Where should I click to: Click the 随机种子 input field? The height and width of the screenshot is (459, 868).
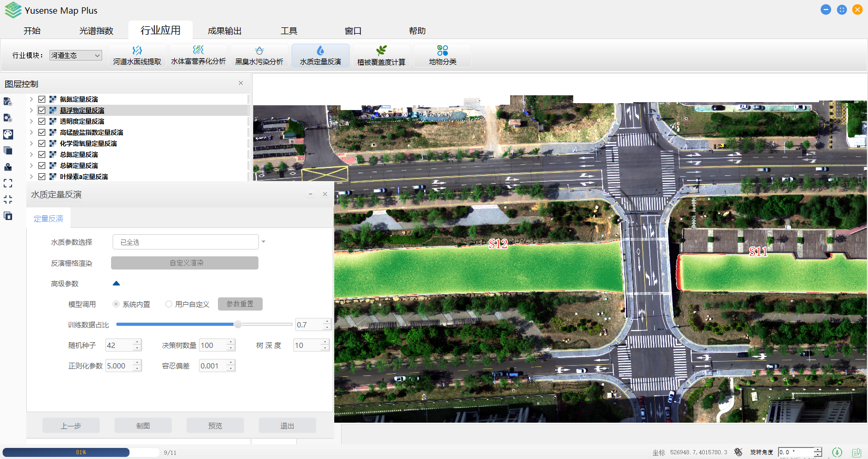click(119, 345)
